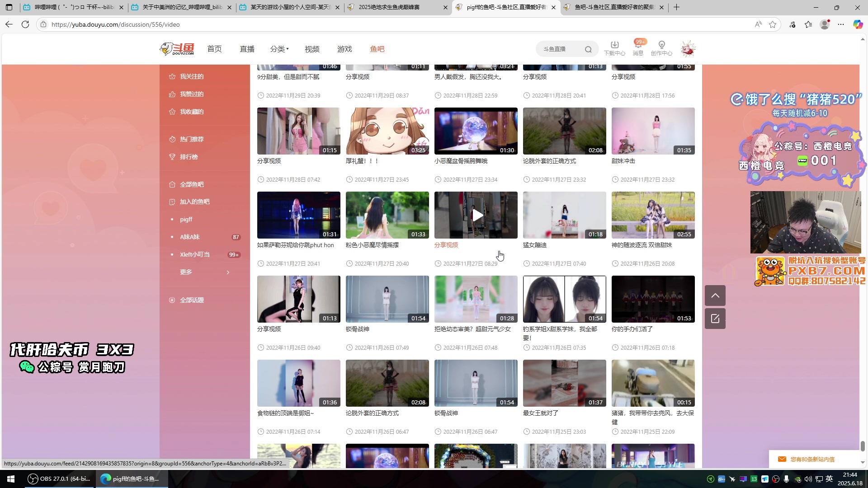Click the user avatar in the header
The width and height of the screenshot is (868, 488).
(x=688, y=49)
